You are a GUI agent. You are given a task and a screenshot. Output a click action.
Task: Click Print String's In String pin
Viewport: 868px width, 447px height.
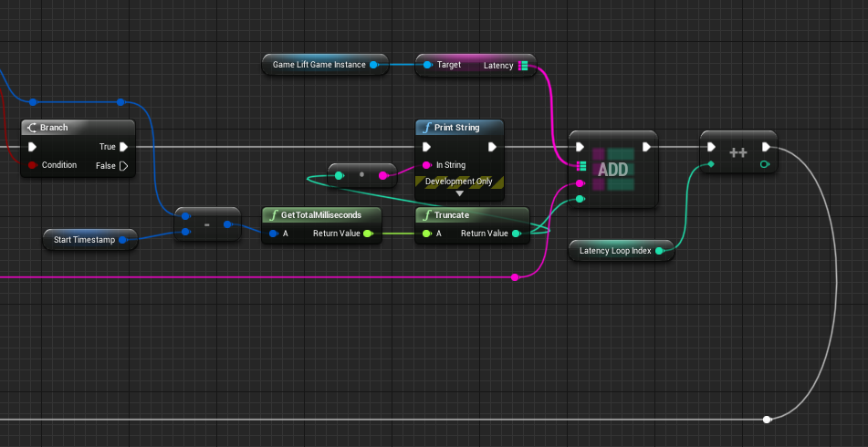click(x=426, y=166)
